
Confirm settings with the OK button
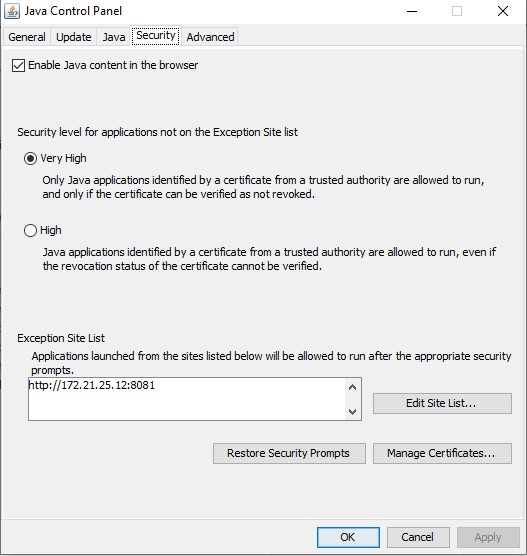pyautogui.click(x=348, y=537)
